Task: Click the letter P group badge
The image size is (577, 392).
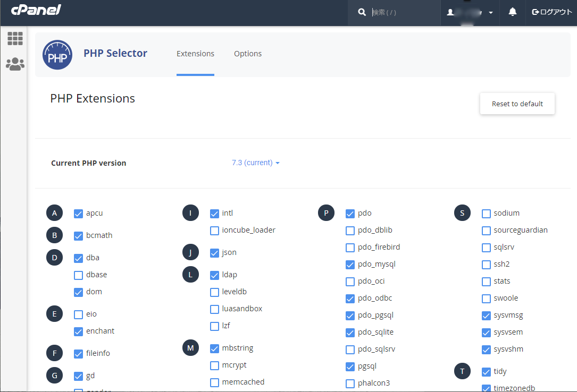Action: pyautogui.click(x=326, y=213)
